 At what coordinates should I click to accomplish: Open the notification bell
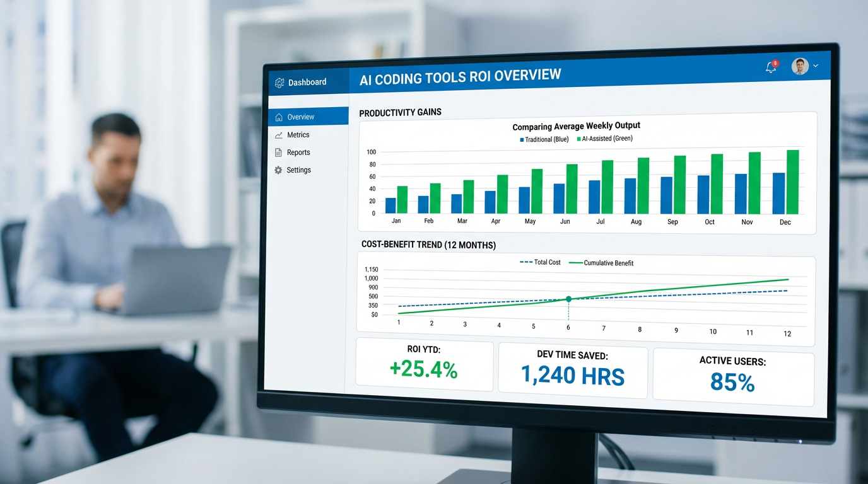pyautogui.click(x=770, y=67)
